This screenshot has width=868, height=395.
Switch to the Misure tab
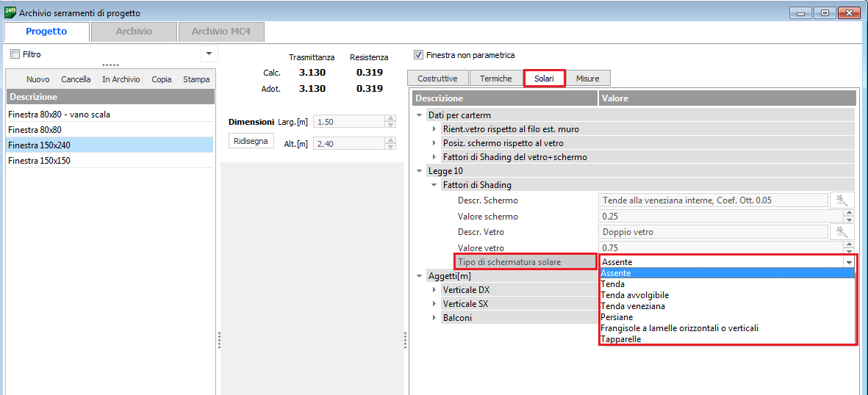point(587,79)
